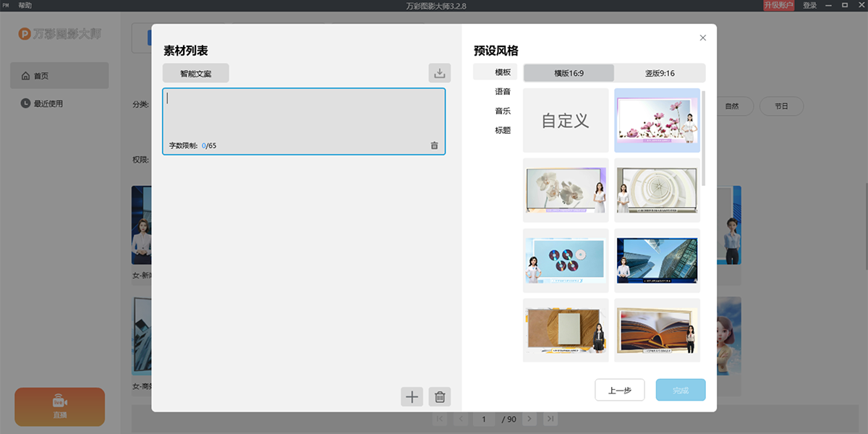Viewport: 868px width, 434px height.
Task: Click inside the script text input box
Action: (x=303, y=116)
